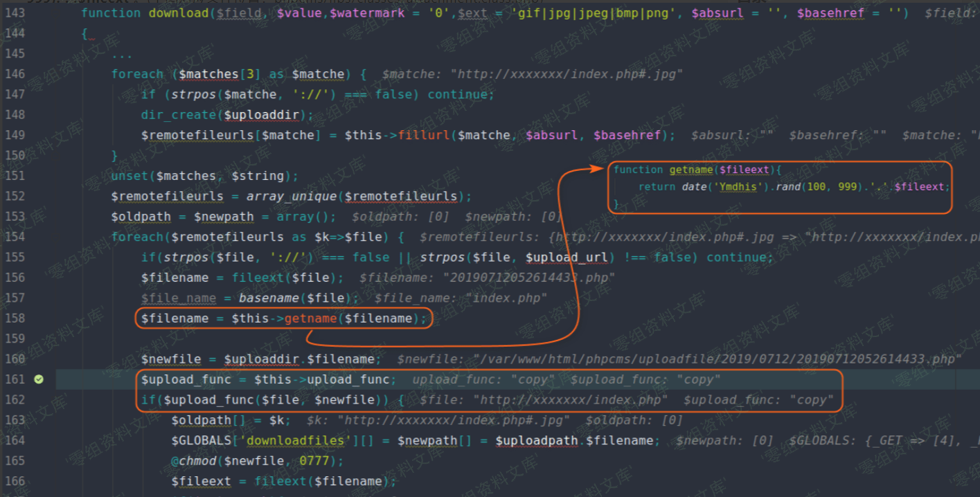The image size is (980, 497).
Task: Click the closing brace on line 150
Action: (x=114, y=155)
